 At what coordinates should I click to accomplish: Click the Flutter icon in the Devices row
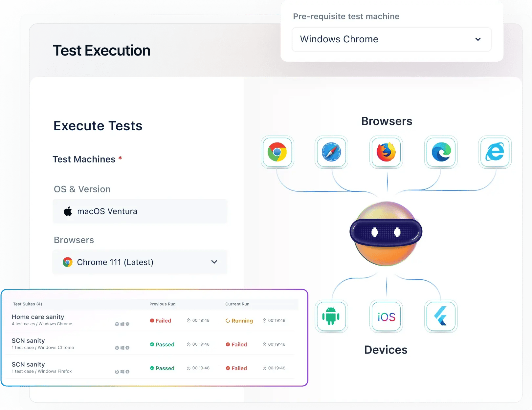point(441,316)
